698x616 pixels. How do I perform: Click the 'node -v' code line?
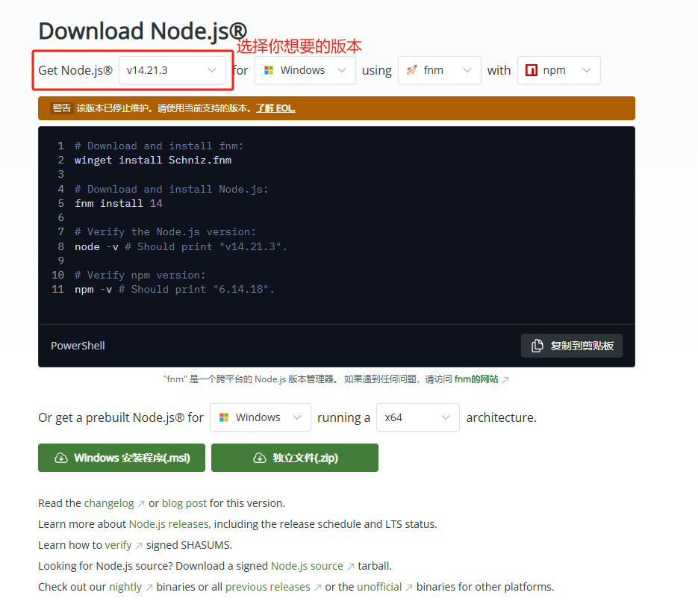point(181,246)
